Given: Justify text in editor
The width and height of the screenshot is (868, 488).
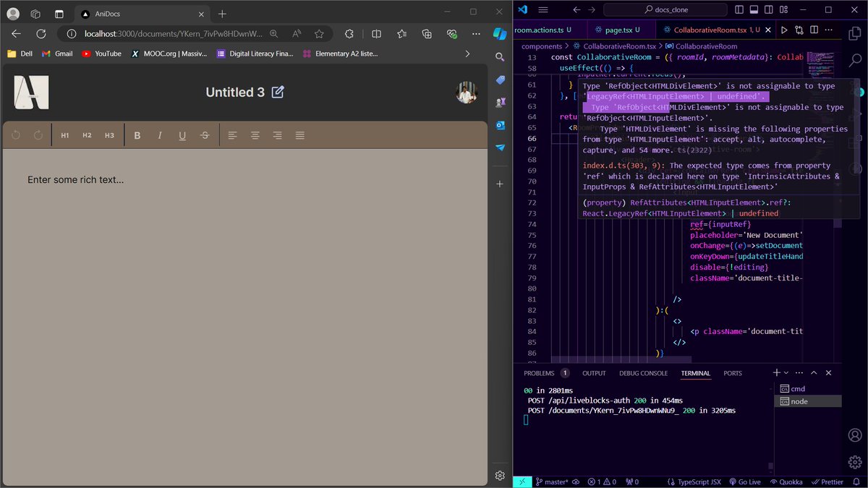Looking at the screenshot, I should (x=299, y=135).
